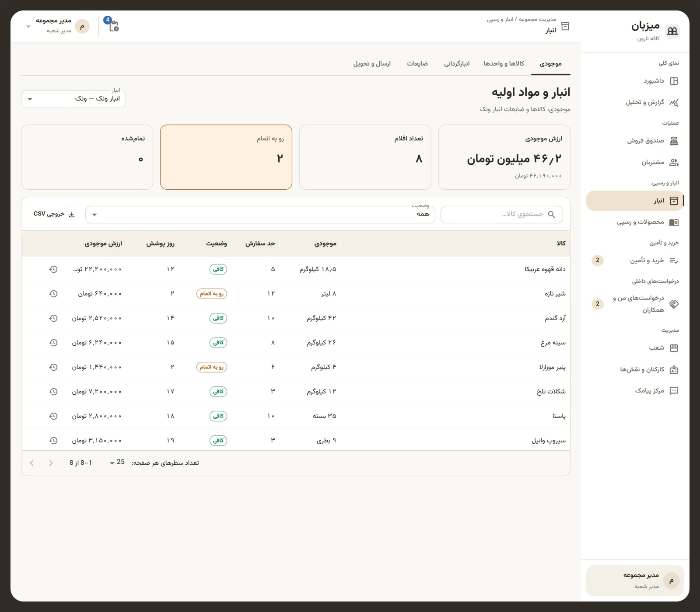The height and width of the screenshot is (612, 700).
Task: Click the history icon for شیر تازه row
Action: click(53, 294)
